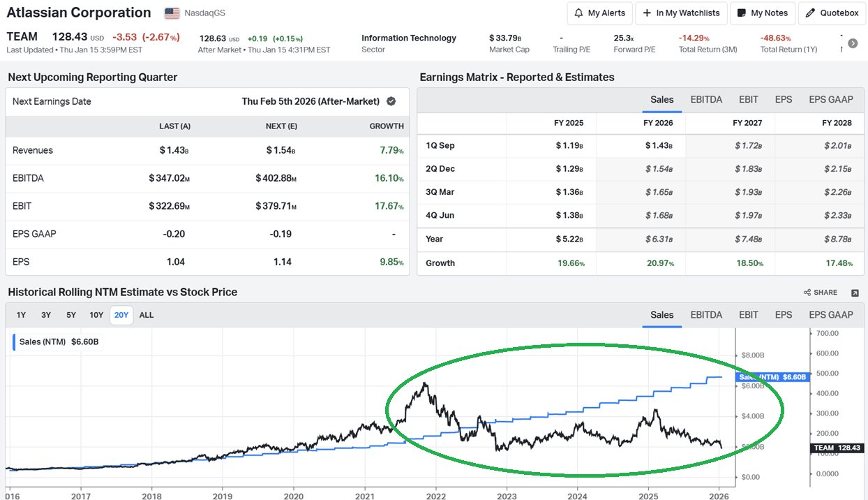Switch Earnings Matrix to EBITDA tab
Viewport: 868px width, 500px height.
click(706, 99)
